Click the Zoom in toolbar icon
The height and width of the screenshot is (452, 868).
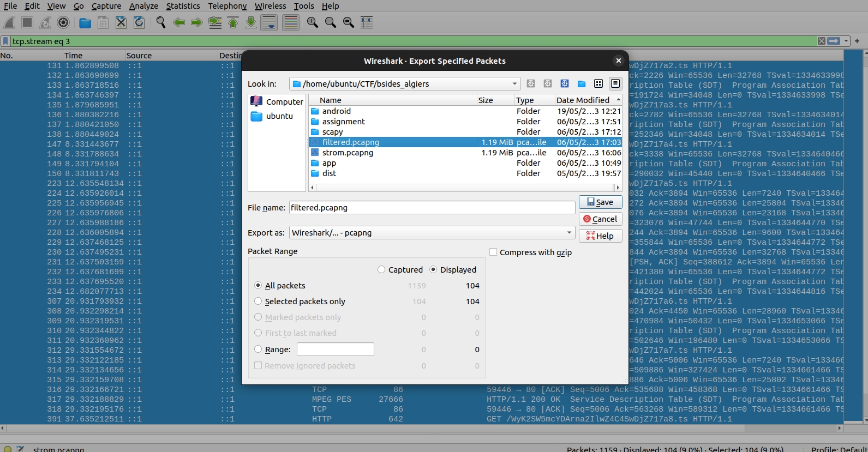coord(312,22)
